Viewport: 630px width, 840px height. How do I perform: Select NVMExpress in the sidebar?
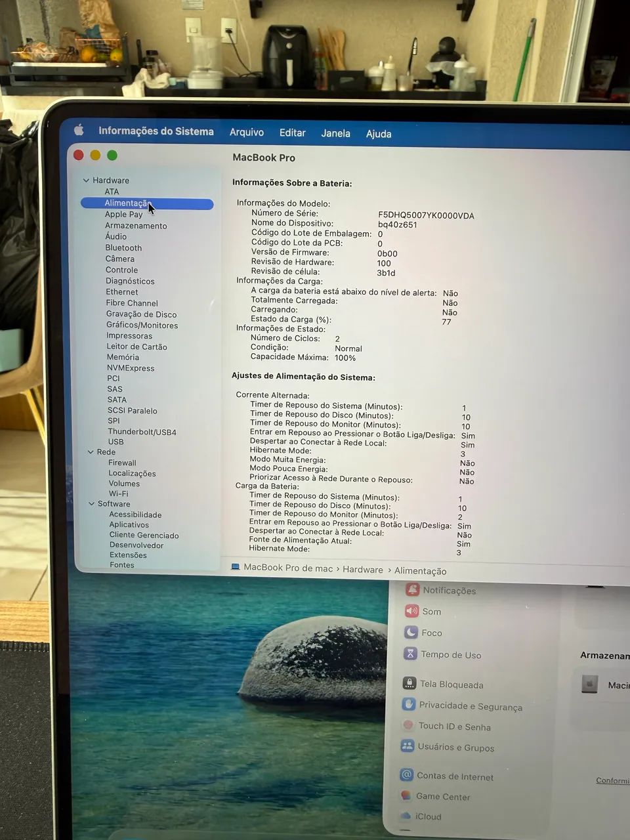(x=131, y=368)
